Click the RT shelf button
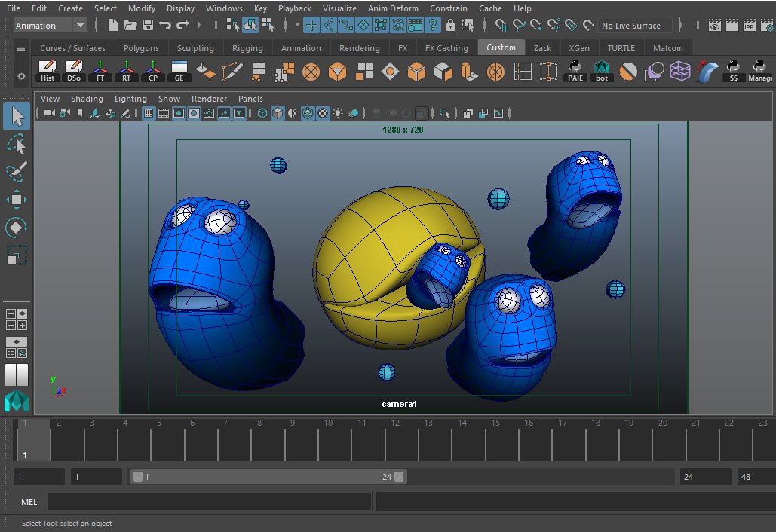The width and height of the screenshot is (776, 532). coord(127,71)
